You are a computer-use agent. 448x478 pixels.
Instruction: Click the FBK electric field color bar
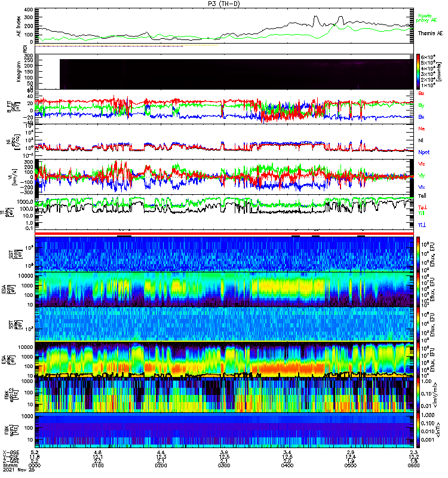coord(418,395)
